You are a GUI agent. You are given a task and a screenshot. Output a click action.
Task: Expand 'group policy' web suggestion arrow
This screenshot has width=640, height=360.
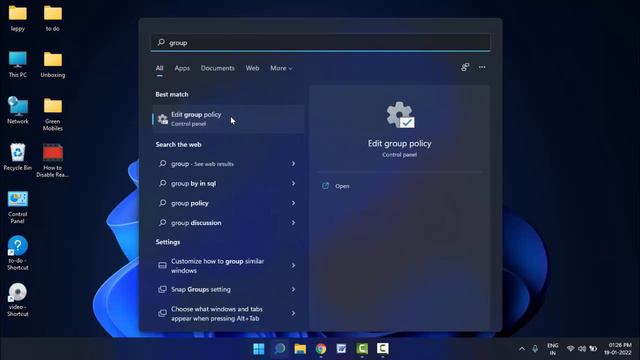point(293,203)
